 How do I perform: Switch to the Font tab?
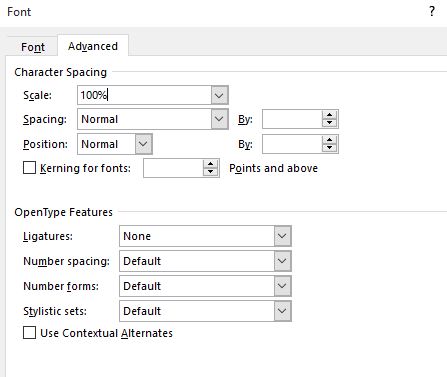click(x=33, y=47)
